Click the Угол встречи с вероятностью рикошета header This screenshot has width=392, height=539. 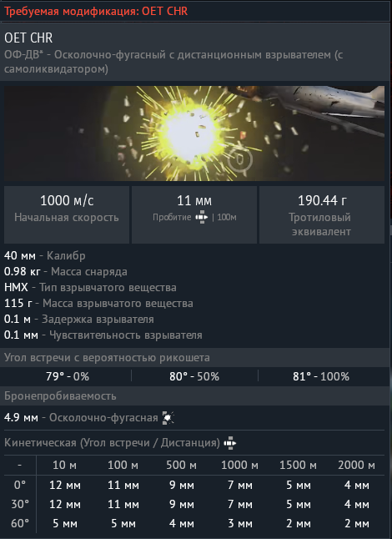coord(107,357)
